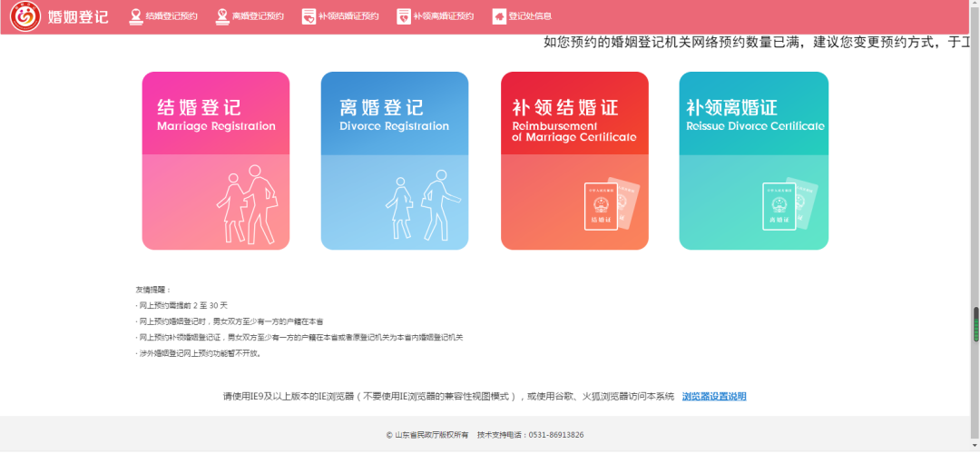This screenshot has height=454, width=980.
Task: Click the stamp icon beside 结婚登记预约
Action: point(135,16)
